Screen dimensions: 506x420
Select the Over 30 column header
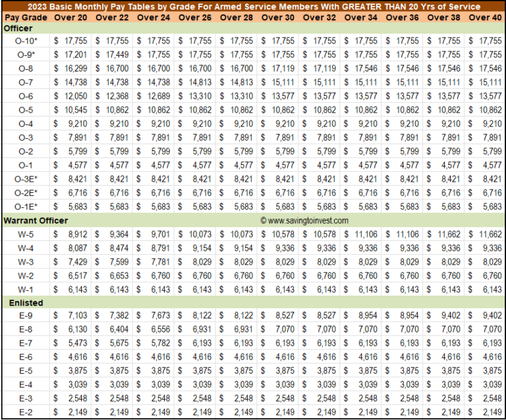pos(278,17)
